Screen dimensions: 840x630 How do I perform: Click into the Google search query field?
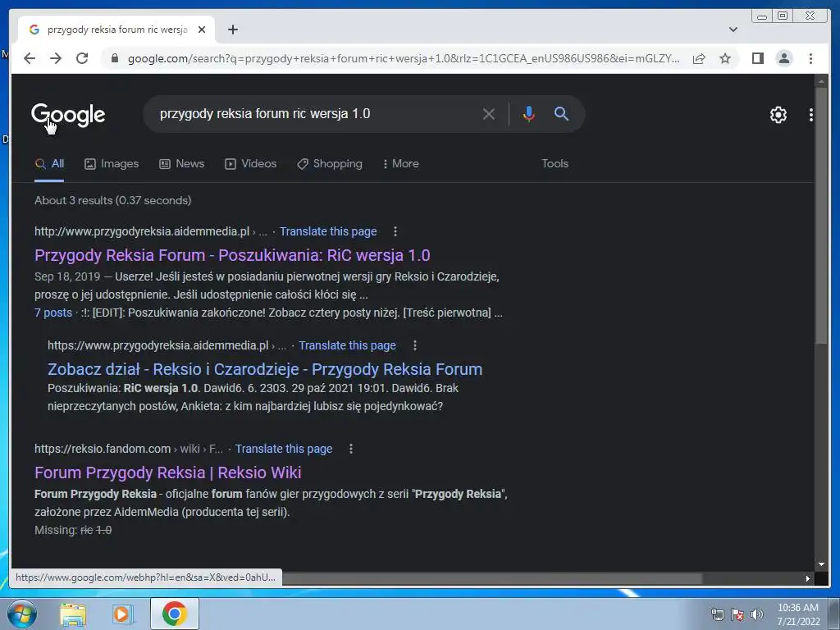[x=316, y=113]
